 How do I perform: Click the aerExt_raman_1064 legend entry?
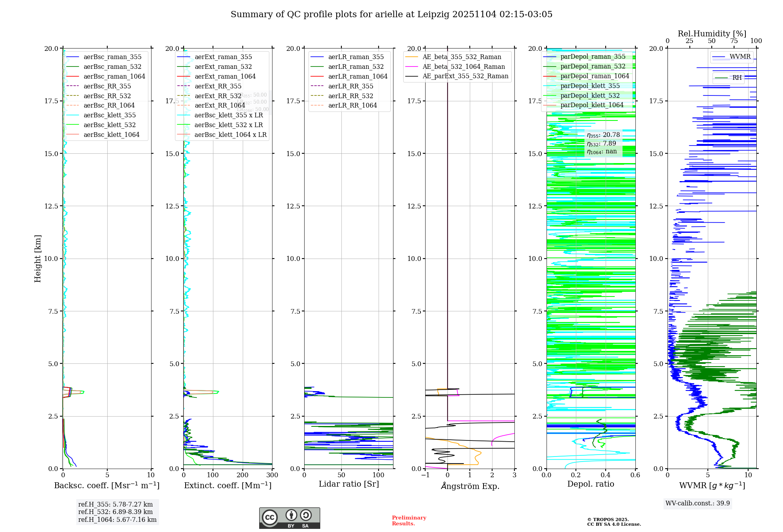225,77
